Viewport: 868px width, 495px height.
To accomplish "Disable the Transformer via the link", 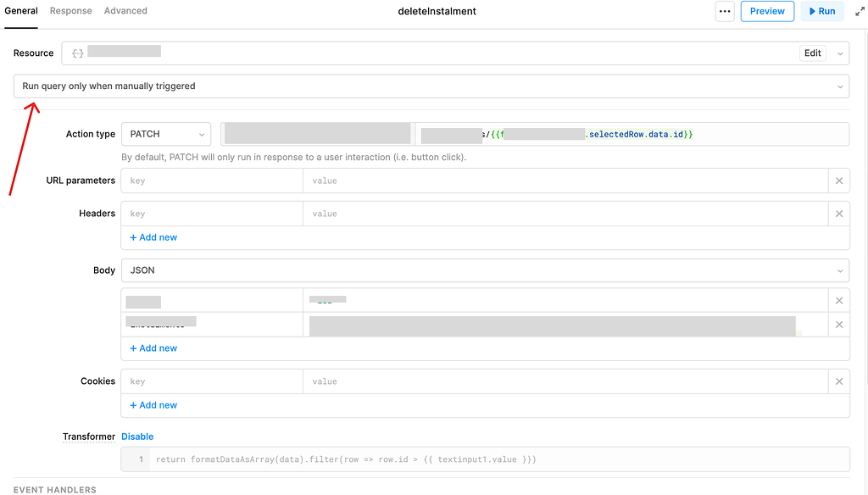I will [x=137, y=437].
